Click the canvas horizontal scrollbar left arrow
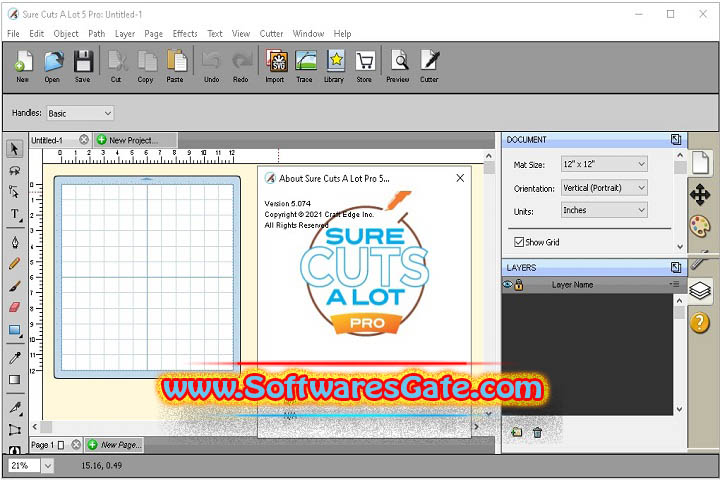The image size is (720, 480). pos(35,427)
